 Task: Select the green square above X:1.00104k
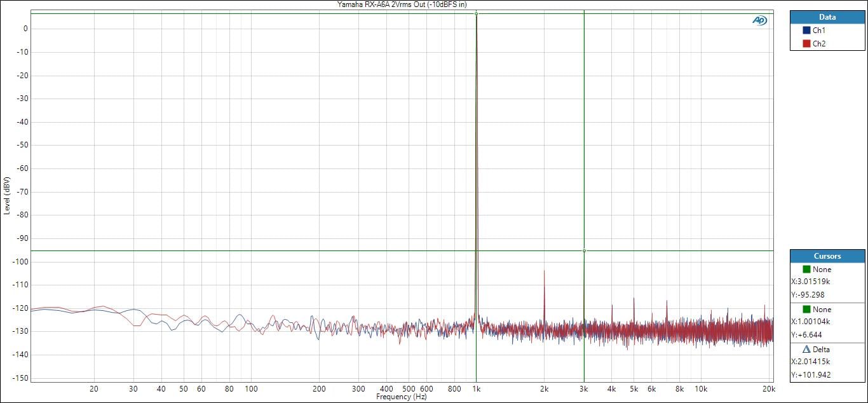click(x=806, y=309)
